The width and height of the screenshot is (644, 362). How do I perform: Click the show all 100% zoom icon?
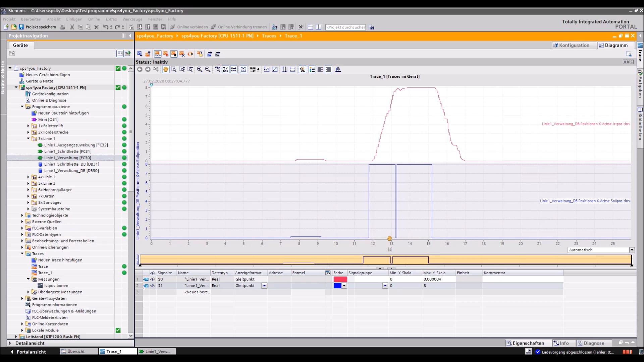coord(218,69)
